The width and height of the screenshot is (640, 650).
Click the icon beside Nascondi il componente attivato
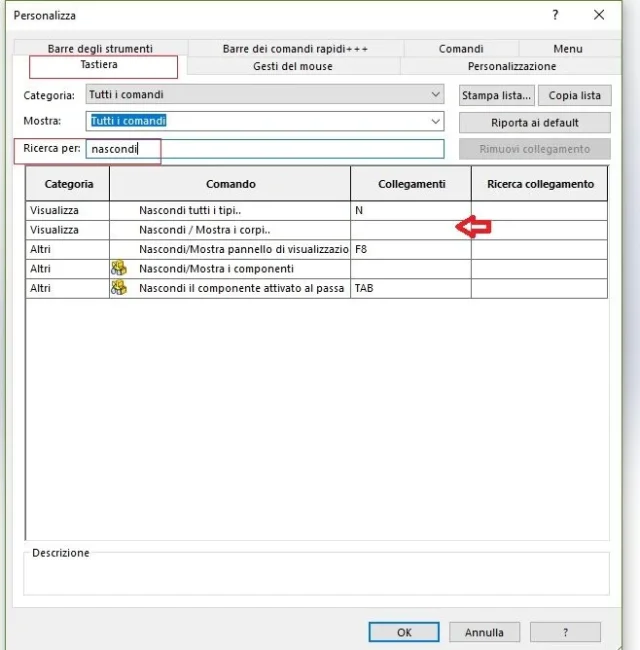click(x=118, y=288)
